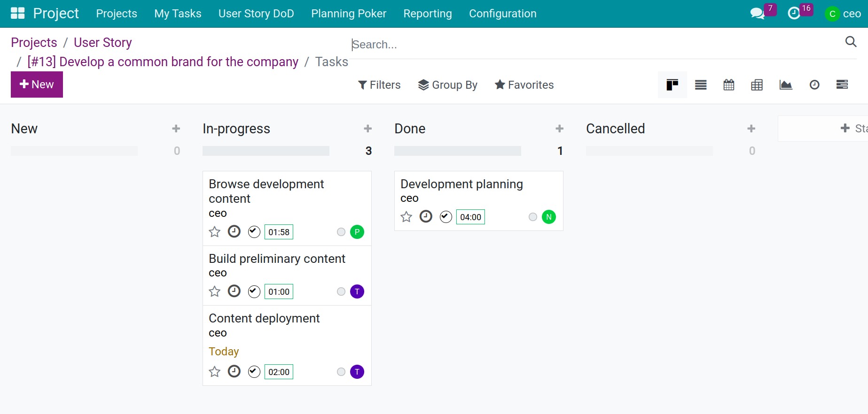This screenshot has width=868, height=414.
Task: Open the activities clock icon with badge 16
Action: 794,13
